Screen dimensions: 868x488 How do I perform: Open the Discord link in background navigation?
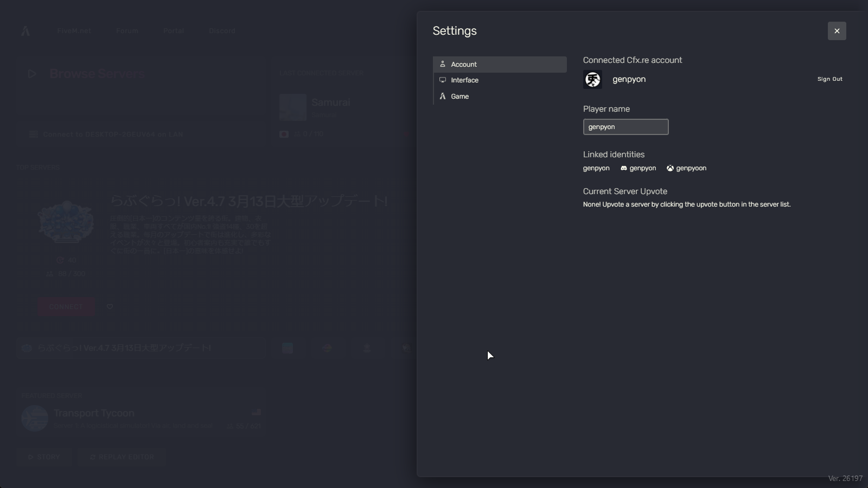coord(222,31)
